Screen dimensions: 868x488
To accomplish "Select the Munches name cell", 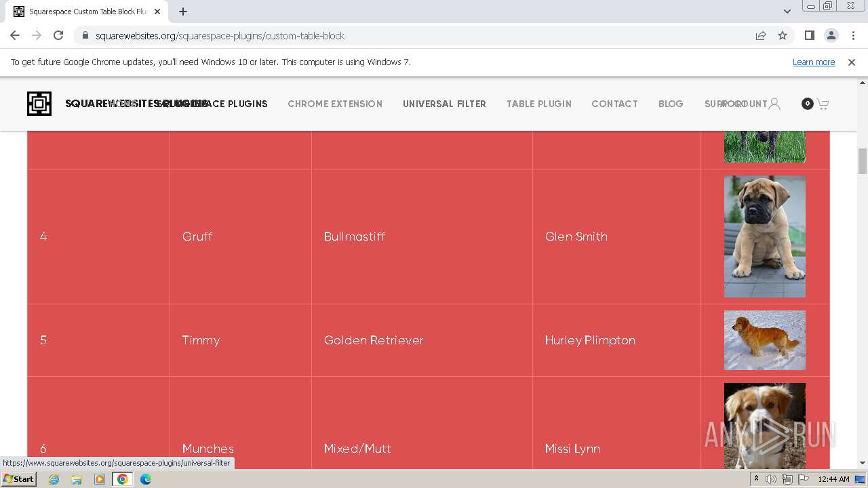I will point(241,423).
